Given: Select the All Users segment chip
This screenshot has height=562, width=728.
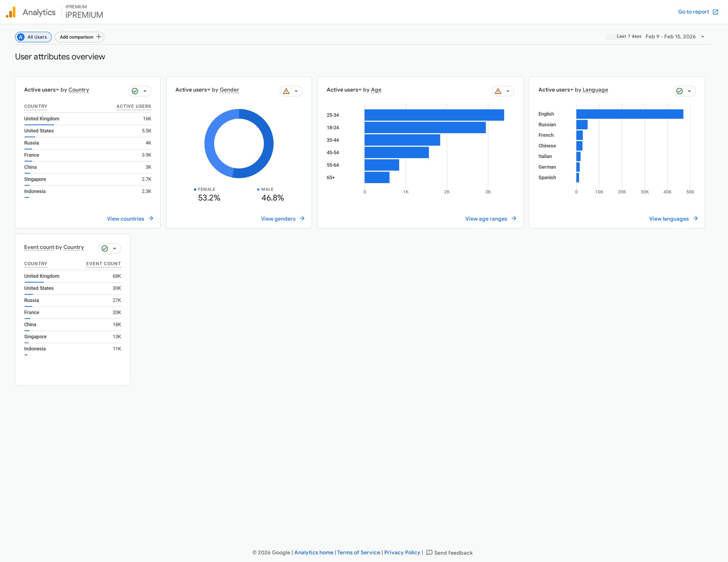Looking at the screenshot, I should point(33,37).
